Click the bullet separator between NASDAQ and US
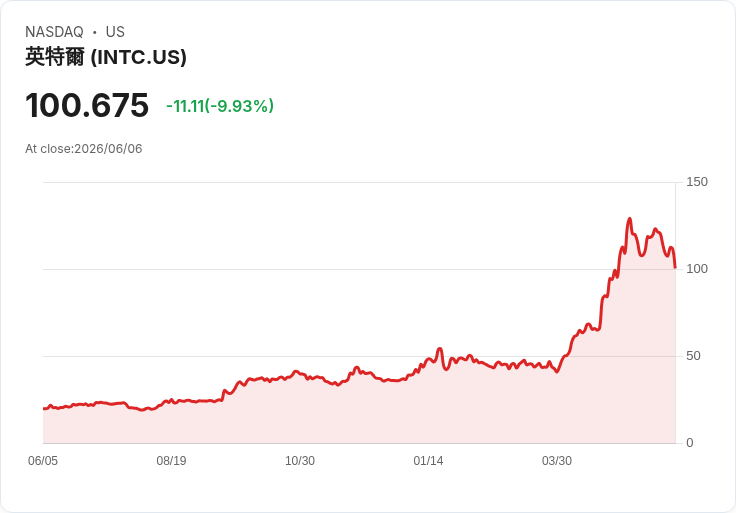This screenshot has width=736, height=513. point(95,32)
